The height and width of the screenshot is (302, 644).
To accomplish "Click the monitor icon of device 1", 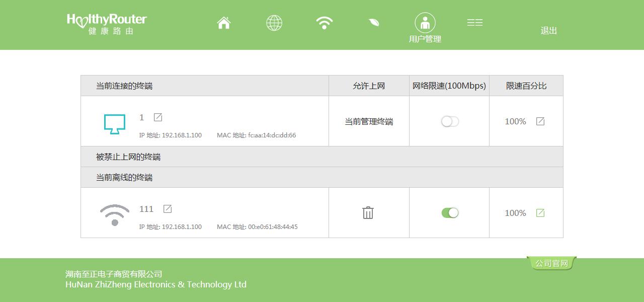I will [x=115, y=123].
